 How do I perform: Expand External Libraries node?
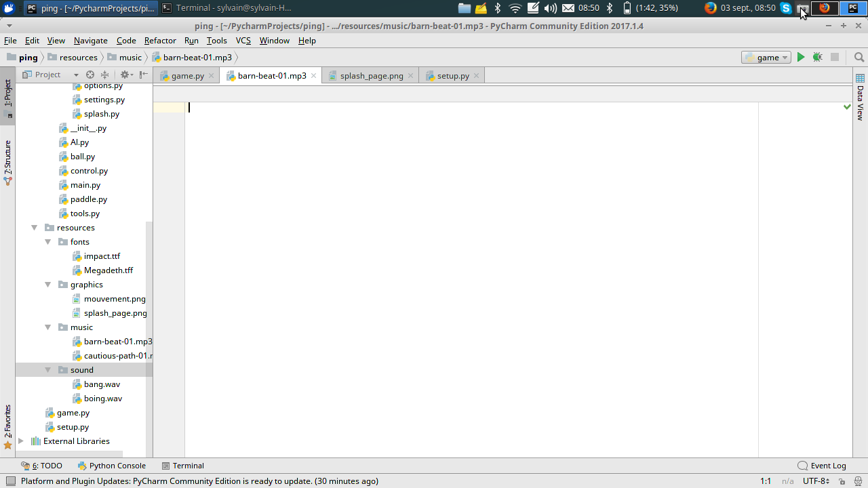point(21,441)
